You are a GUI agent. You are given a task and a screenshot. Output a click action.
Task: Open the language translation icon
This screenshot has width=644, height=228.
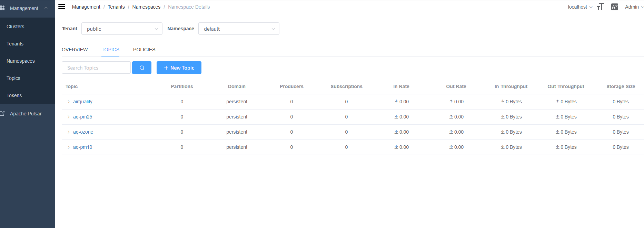coord(614,7)
